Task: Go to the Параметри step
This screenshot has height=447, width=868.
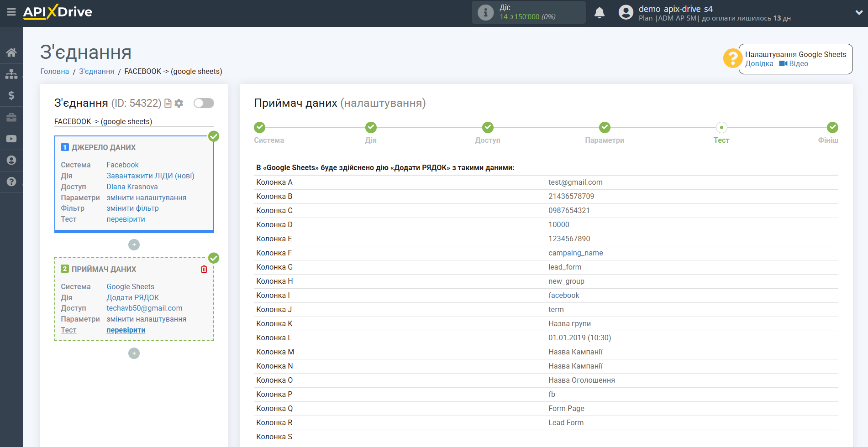Action: coord(605,127)
